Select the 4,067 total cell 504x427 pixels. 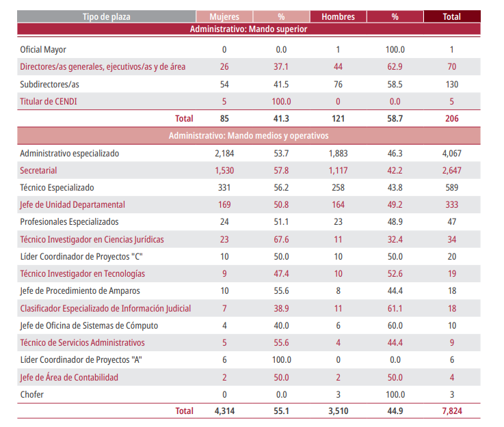tap(451, 154)
